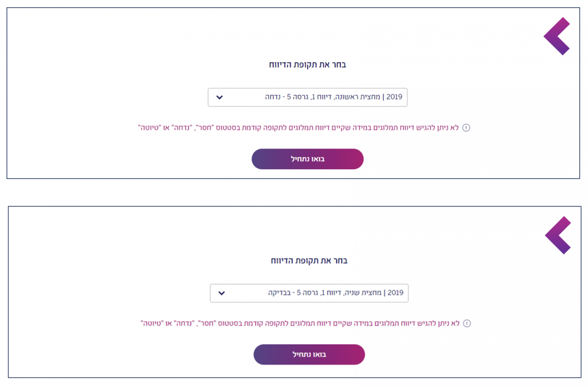The height and width of the screenshot is (387, 588).
Task: Click info icon beside upper panel's warning
Action: pyautogui.click(x=466, y=128)
